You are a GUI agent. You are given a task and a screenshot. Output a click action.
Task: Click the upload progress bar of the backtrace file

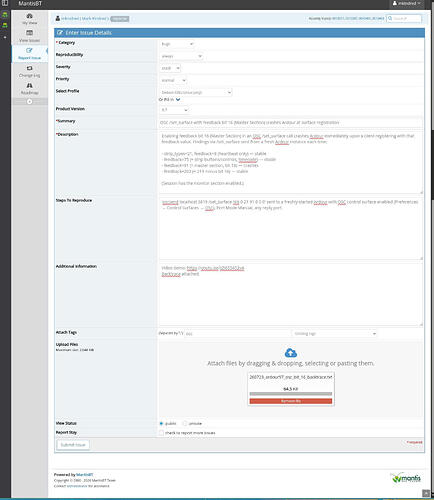point(291,394)
